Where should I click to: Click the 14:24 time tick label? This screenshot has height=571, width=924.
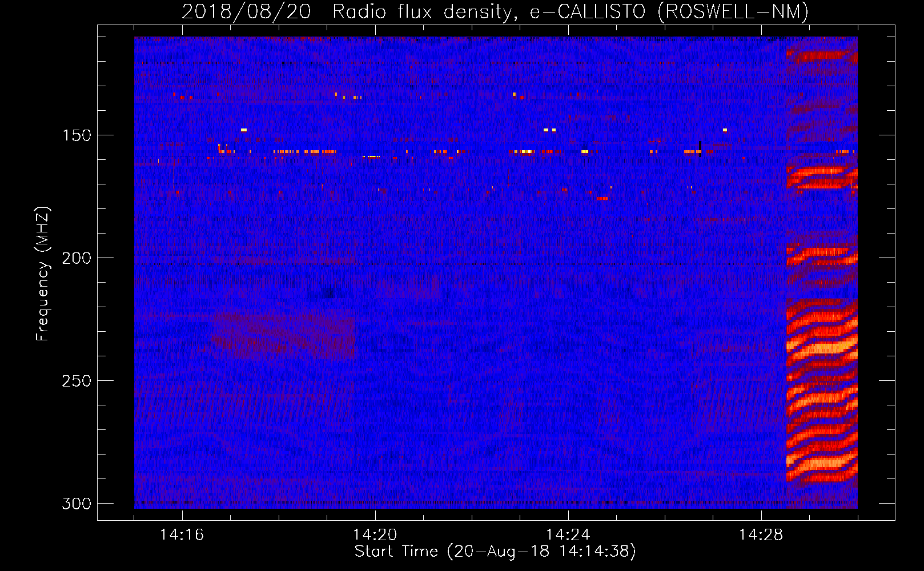(x=568, y=535)
